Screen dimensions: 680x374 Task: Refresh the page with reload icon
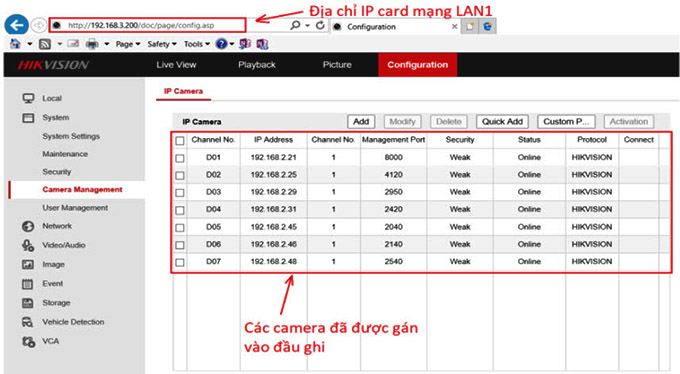[320, 25]
